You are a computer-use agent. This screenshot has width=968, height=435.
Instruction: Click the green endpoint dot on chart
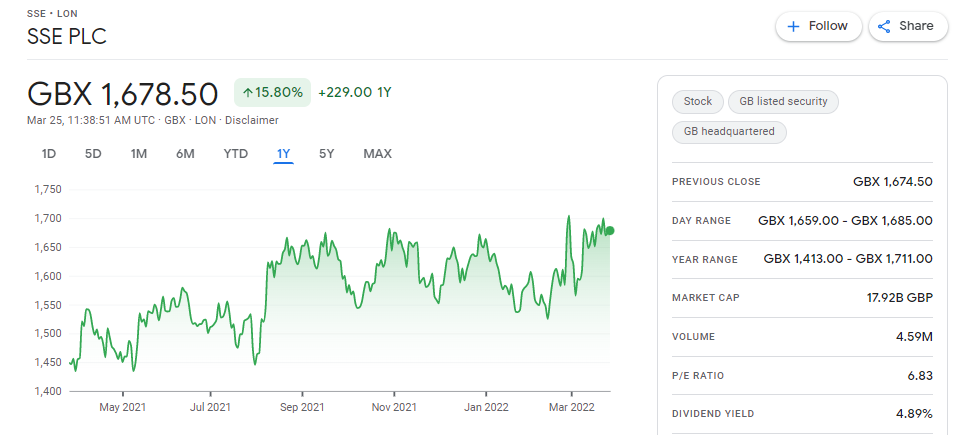coord(610,231)
